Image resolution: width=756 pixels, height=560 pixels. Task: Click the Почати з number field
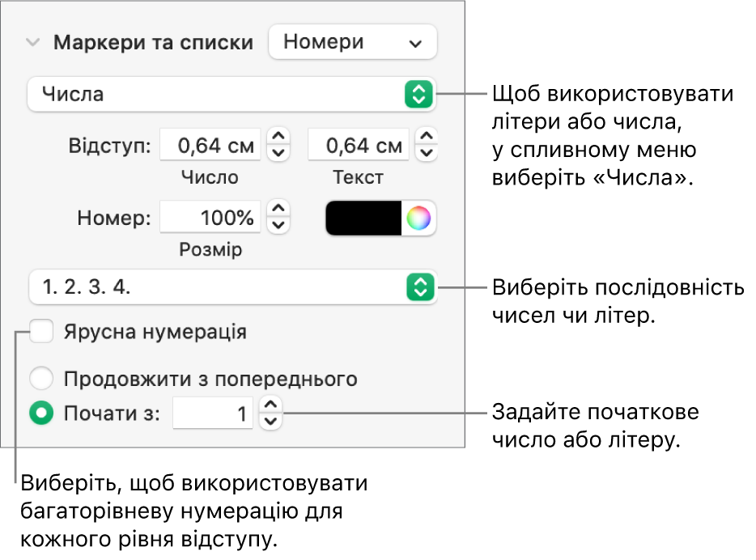pyautogui.click(x=213, y=414)
